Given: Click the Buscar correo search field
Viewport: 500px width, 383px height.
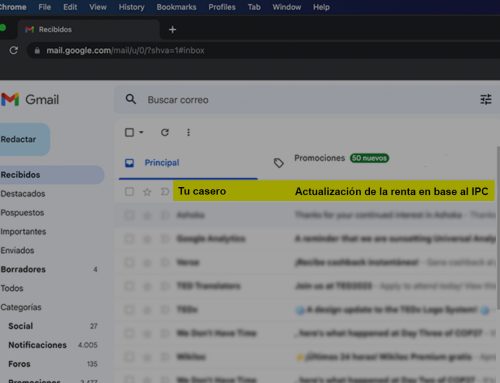Looking at the screenshot, I should point(307,99).
